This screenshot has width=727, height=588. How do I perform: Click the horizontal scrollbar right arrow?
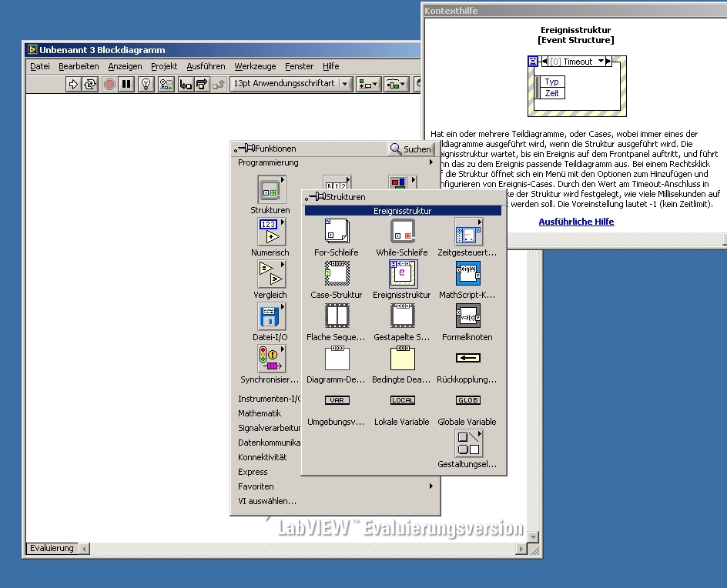(521, 549)
